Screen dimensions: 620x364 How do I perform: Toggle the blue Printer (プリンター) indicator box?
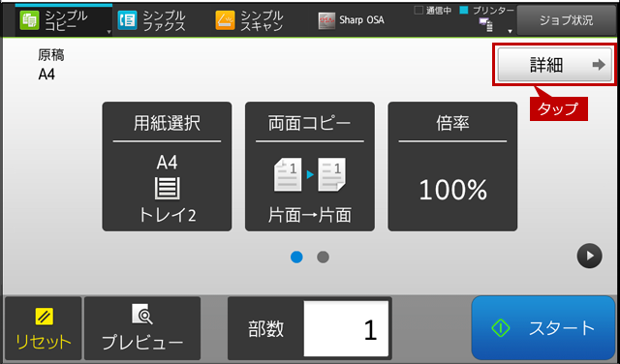464,11
